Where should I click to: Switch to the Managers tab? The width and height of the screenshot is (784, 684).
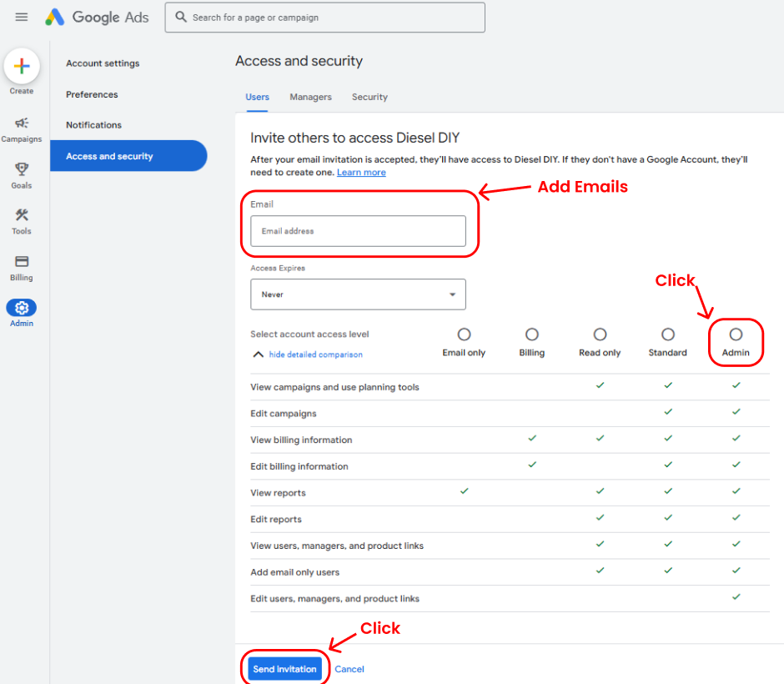point(310,98)
